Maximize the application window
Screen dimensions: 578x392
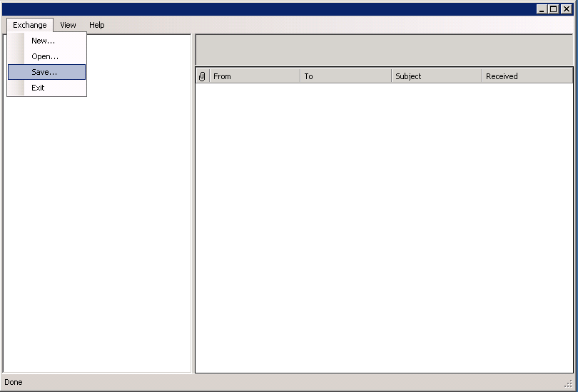(553, 9)
